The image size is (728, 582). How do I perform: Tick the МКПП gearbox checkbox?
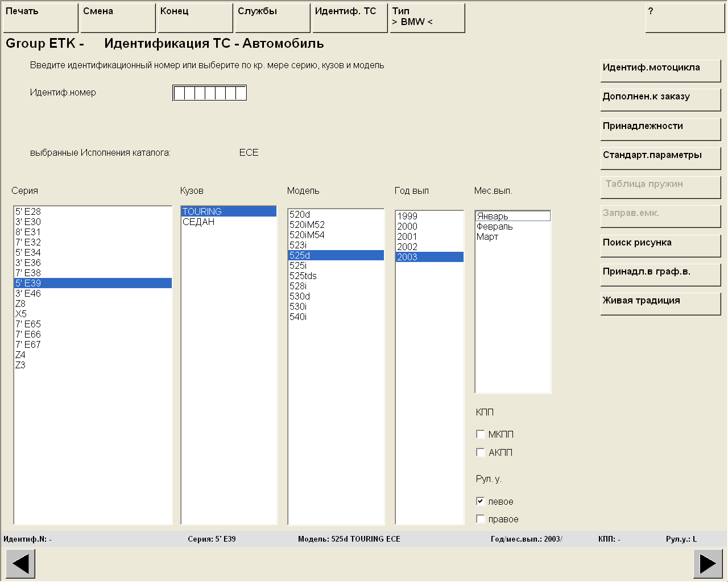[481, 434]
